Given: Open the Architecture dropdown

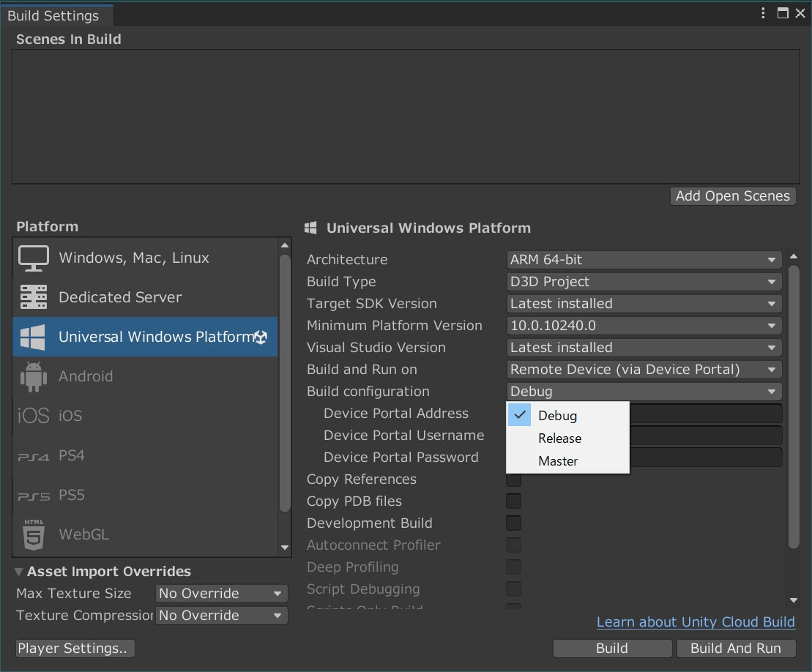Looking at the screenshot, I should point(644,260).
